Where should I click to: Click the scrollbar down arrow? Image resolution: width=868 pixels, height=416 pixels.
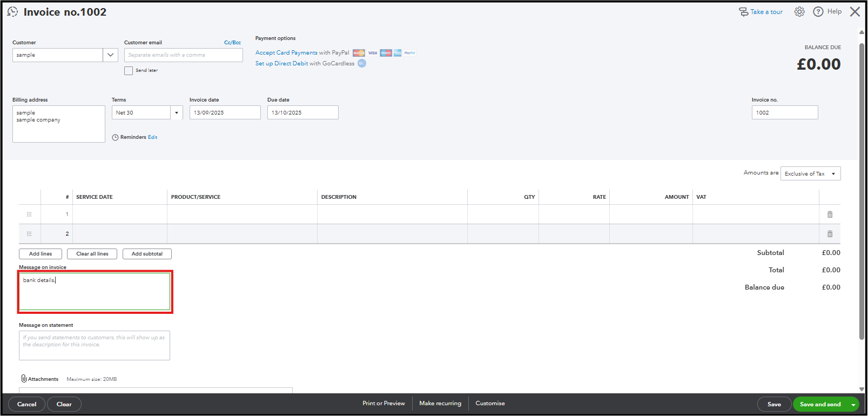point(862,389)
